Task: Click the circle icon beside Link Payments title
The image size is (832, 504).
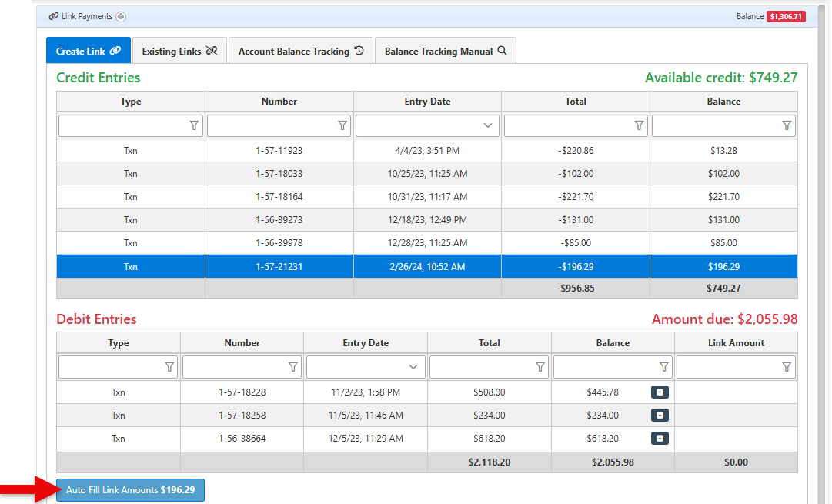Action: point(121,16)
